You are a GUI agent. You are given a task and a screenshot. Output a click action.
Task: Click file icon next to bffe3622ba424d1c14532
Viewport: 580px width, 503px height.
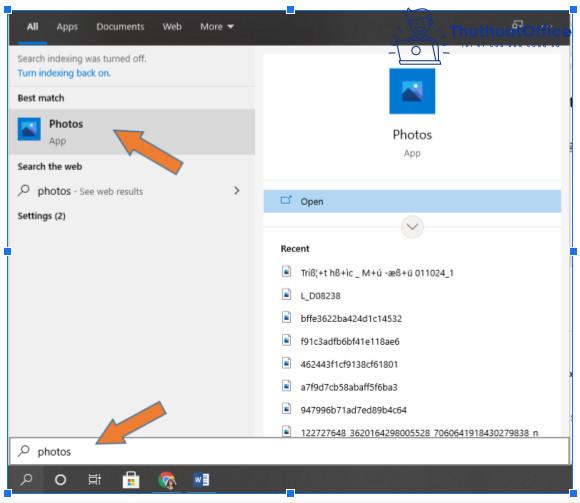coord(286,317)
